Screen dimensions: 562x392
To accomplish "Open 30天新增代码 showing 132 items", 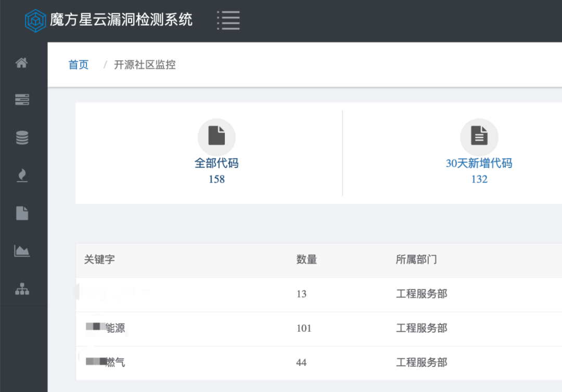I will click(x=479, y=163).
